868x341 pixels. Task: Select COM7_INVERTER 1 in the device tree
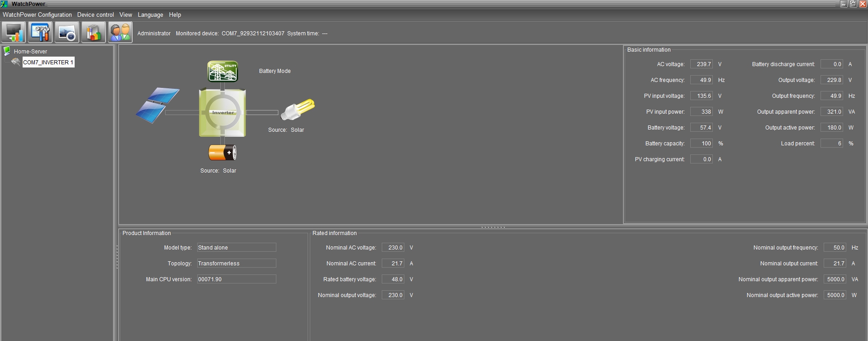[x=48, y=62]
